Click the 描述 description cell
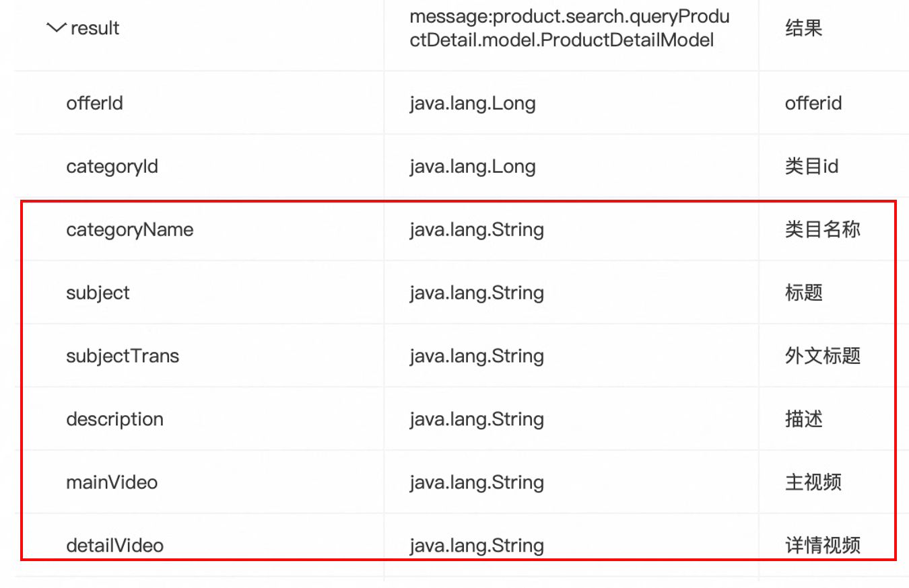 pyautogui.click(x=803, y=418)
